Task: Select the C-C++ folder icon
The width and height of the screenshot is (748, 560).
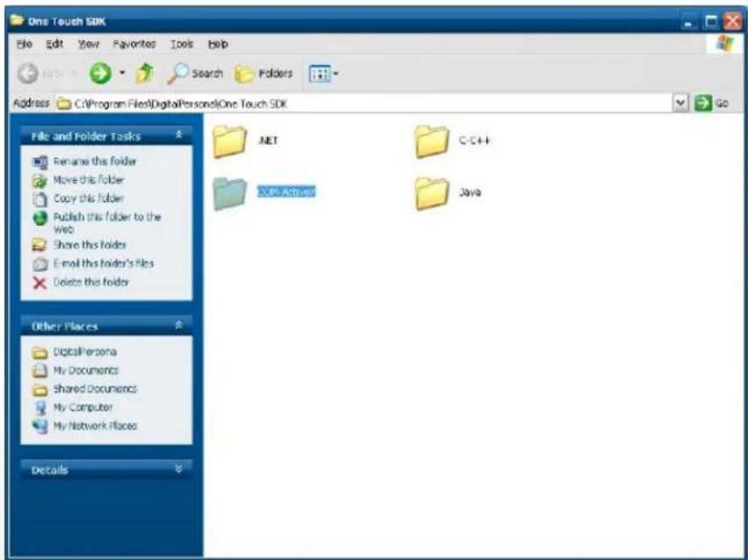Action: [432, 142]
